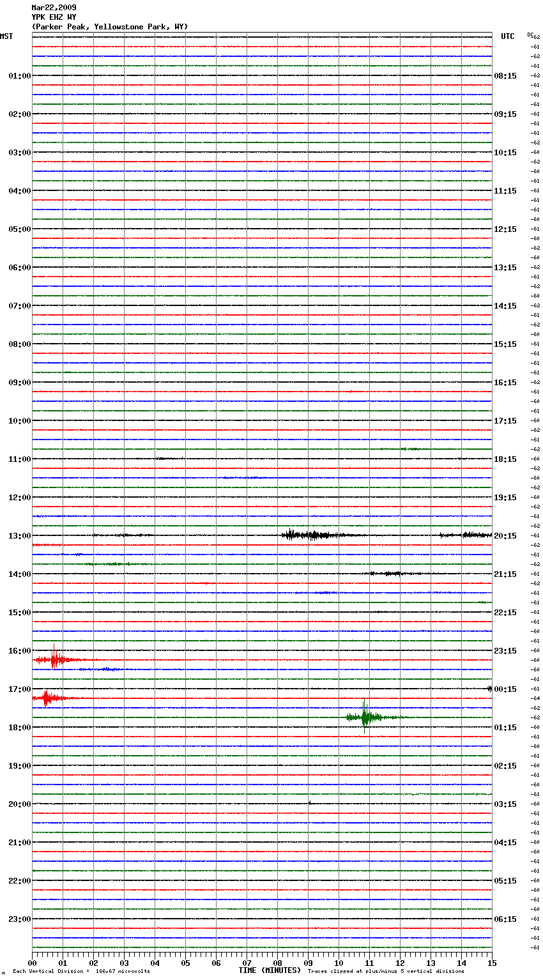Click the 10:15 UTC time label
The image size is (543, 980).
pyautogui.click(x=505, y=153)
